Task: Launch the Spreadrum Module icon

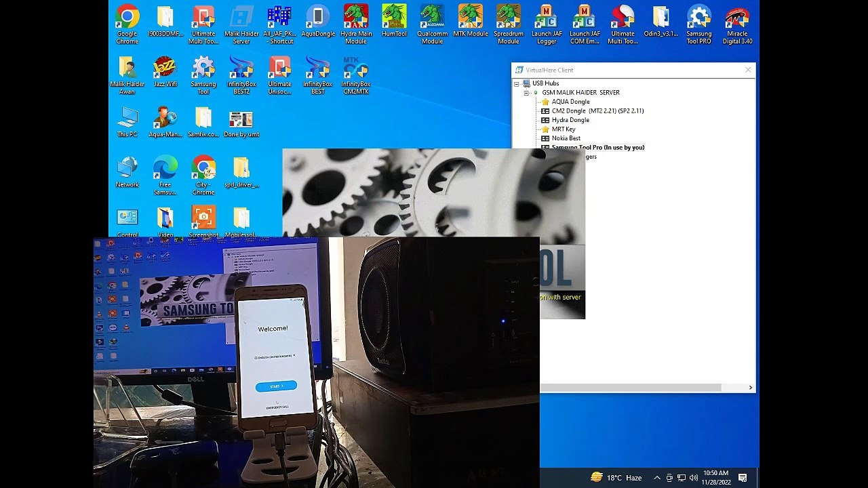Action: pyautogui.click(x=508, y=24)
